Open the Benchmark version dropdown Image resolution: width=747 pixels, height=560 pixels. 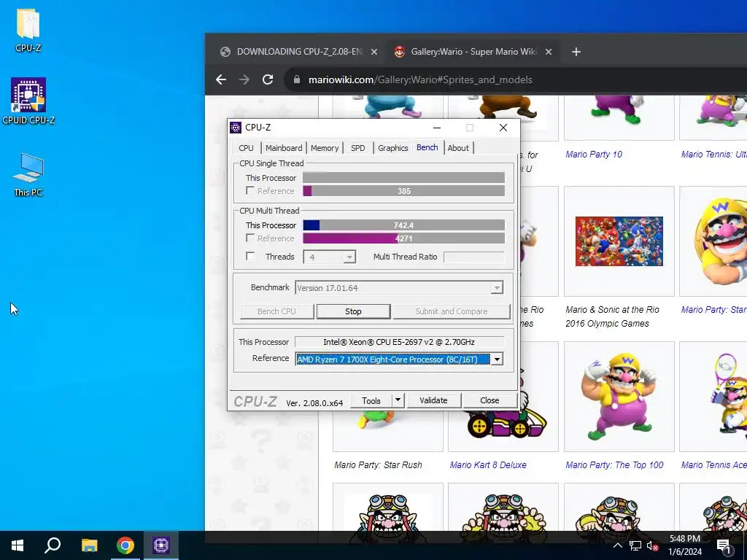[497, 287]
